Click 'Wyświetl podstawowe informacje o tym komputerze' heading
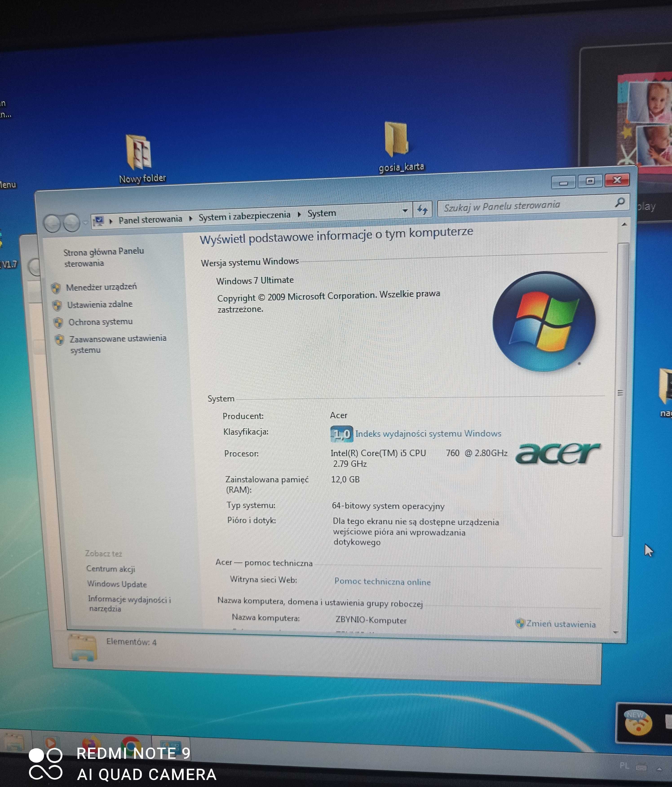 [x=337, y=236]
